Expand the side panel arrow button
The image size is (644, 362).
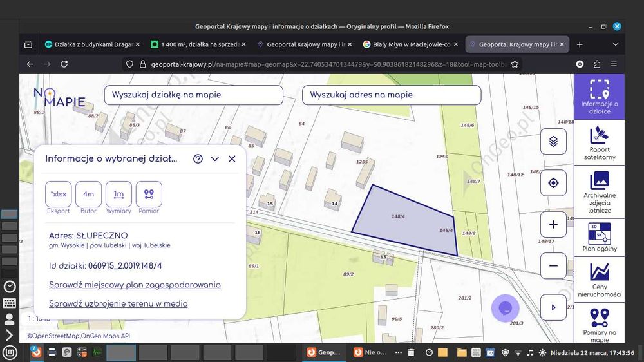click(x=553, y=307)
